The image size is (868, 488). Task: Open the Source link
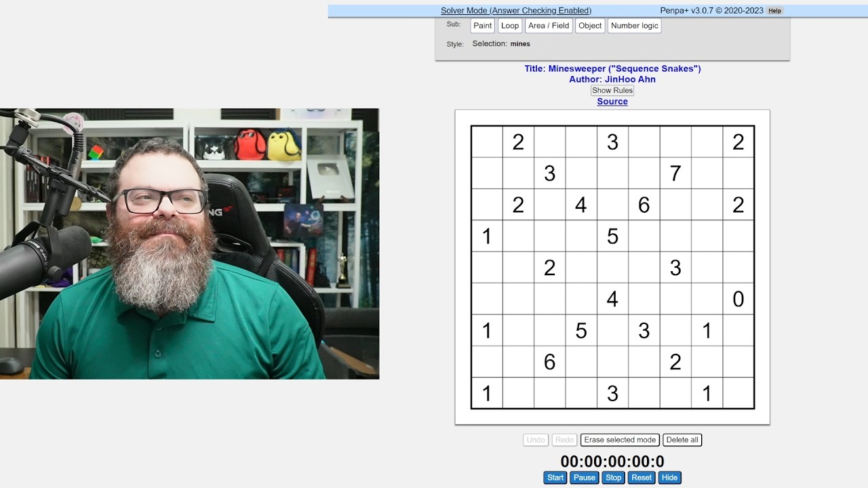(x=612, y=102)
